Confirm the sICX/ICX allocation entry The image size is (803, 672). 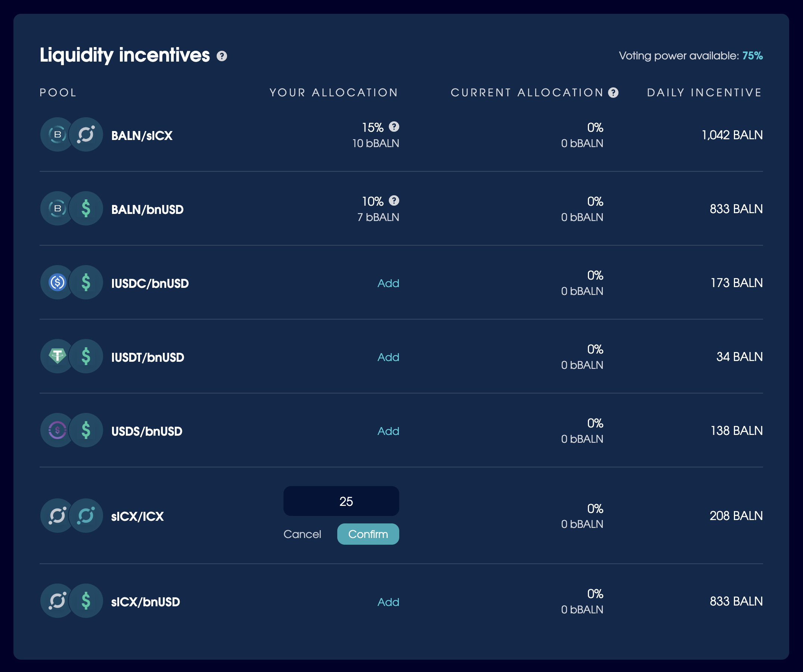(368, 534)
